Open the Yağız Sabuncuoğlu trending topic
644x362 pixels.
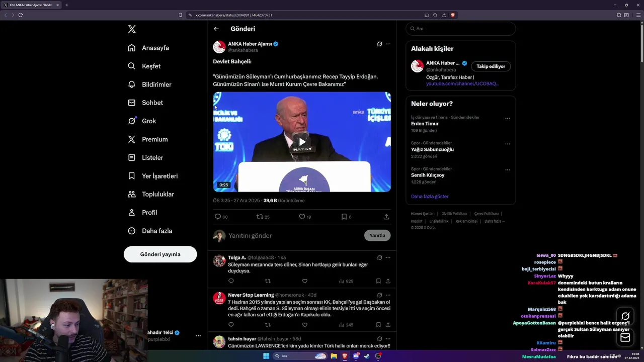tap(432, 149)
